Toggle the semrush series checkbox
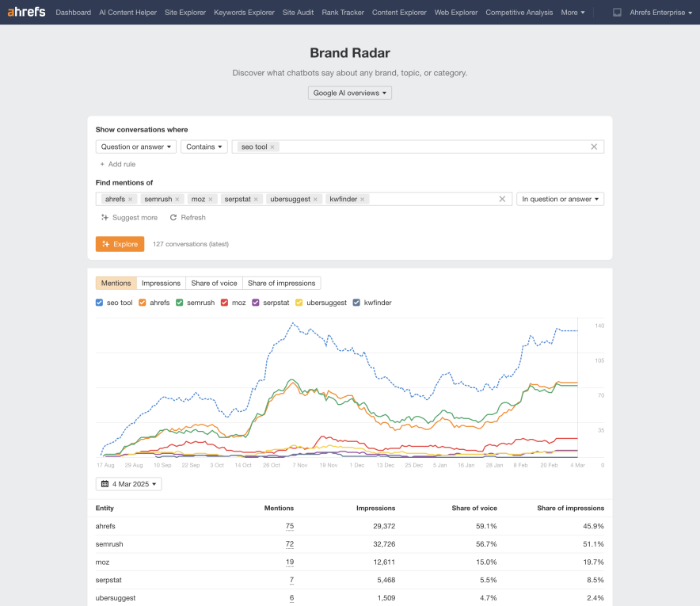The height and width of the screenshot is (606, 700). tap(180, 303)
